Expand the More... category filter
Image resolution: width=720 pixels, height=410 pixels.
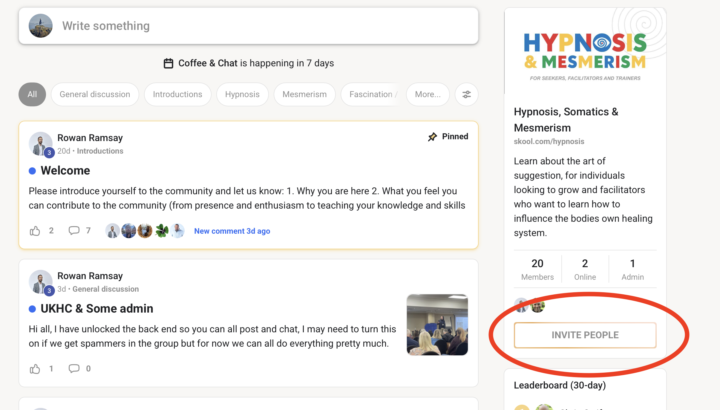427,94
